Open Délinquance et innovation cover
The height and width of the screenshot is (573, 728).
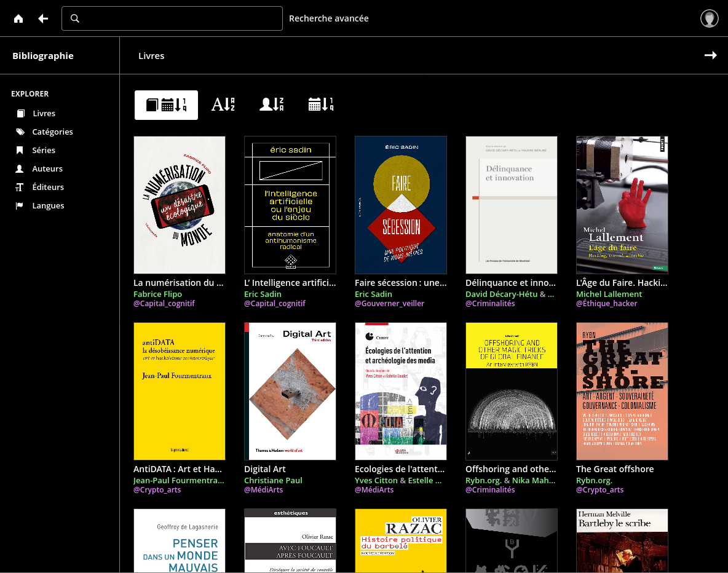512,205
